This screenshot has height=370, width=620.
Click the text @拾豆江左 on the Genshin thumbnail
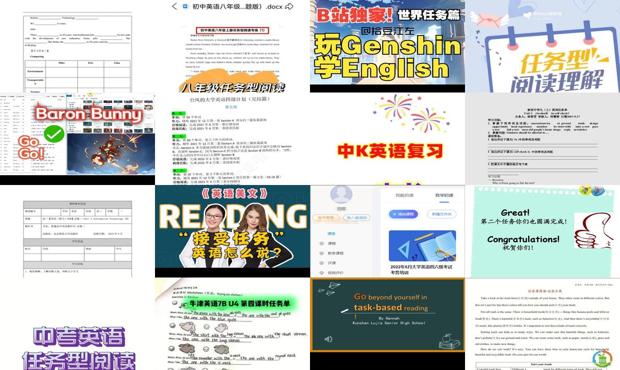[x=388, y=30]
